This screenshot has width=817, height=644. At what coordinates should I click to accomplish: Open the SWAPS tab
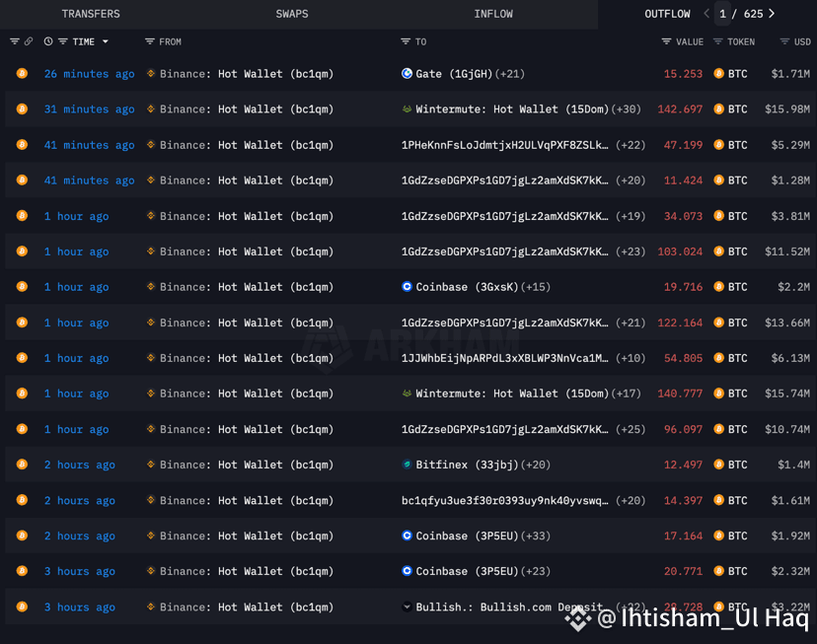pos(292,14)
